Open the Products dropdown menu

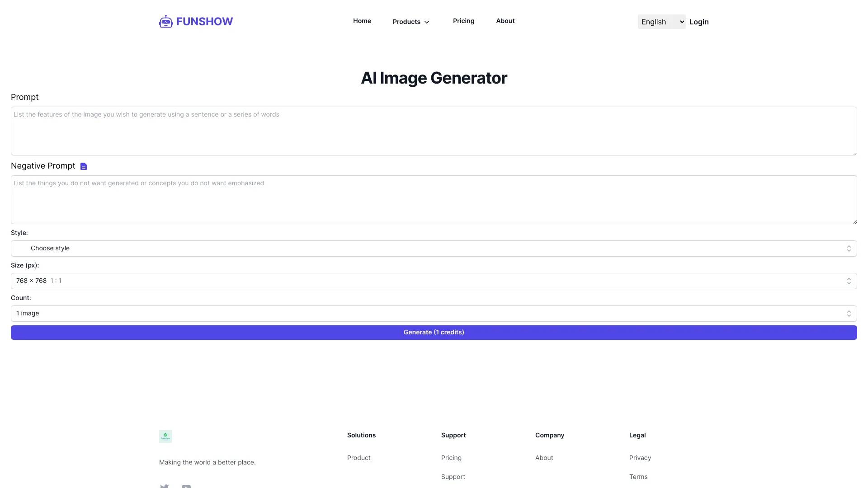click(410, 22)
